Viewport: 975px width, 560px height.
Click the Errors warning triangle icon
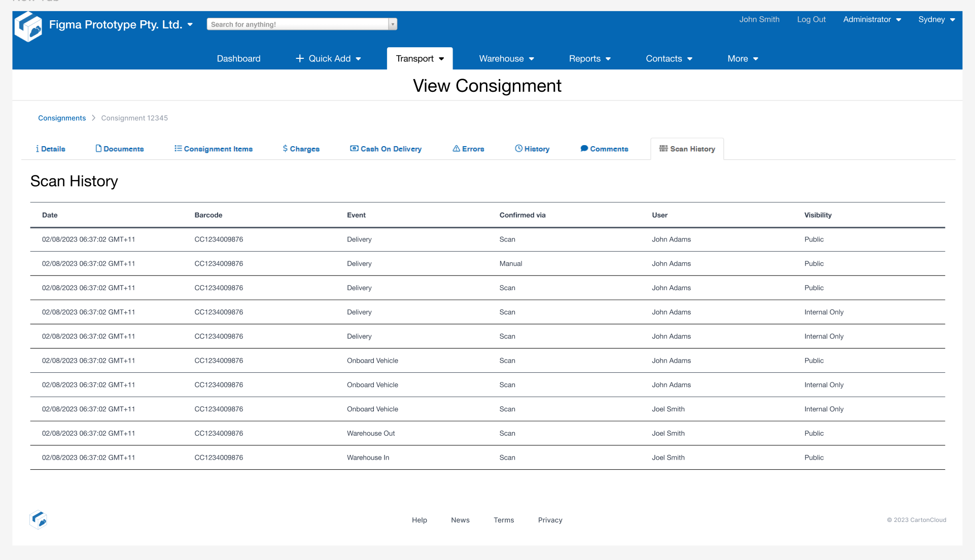[456, 148]
